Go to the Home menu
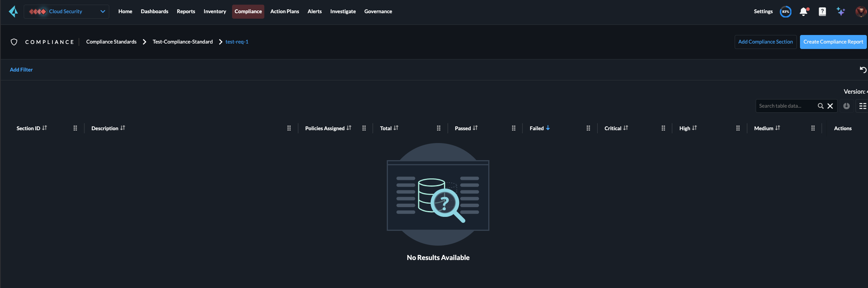The width and height of the screenshot is (868, 288). point(125,12)
